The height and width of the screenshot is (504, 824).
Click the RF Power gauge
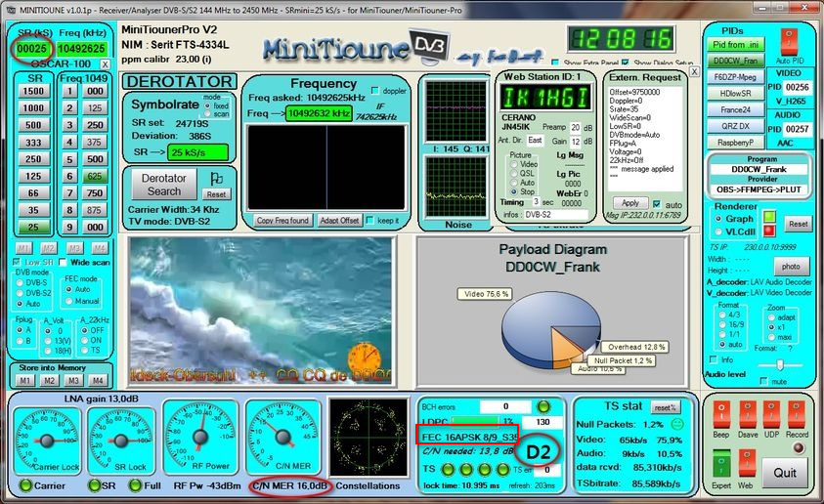[x=199, y=438]
